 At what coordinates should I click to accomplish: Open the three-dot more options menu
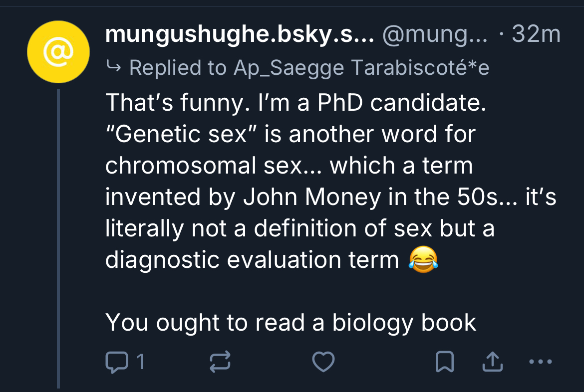click(x=541, y=362)
